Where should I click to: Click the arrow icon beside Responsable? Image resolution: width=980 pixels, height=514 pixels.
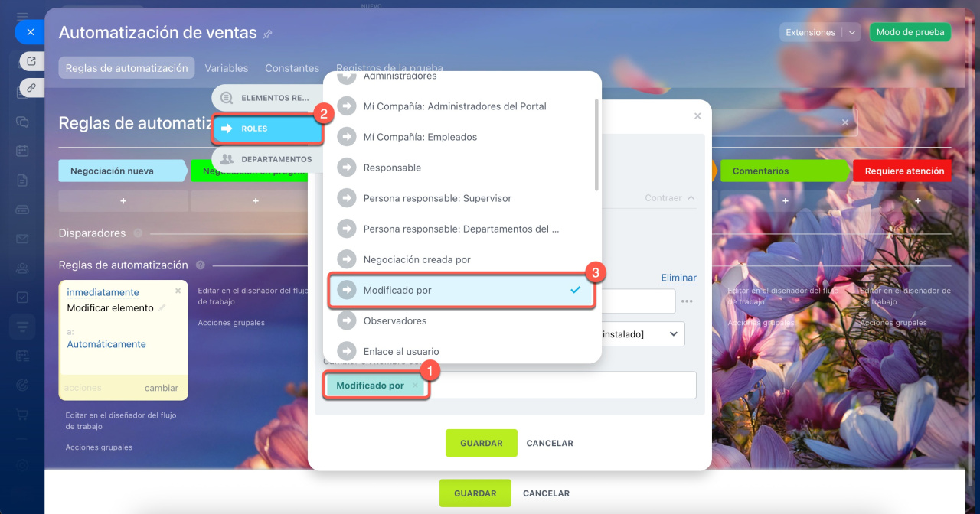pyautogui.click(x=347, y=168)
